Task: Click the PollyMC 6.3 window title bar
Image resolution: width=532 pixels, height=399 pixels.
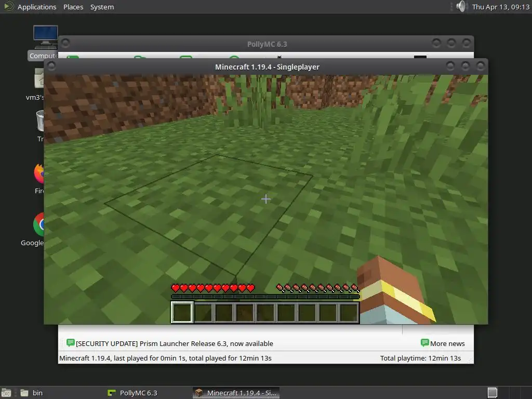Action: tap(267, 44)
